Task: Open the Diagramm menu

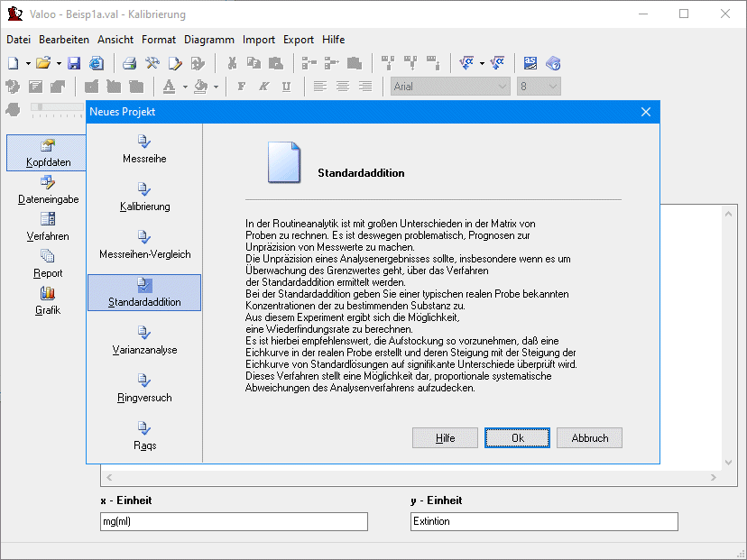Action: (x=209, y=40)
